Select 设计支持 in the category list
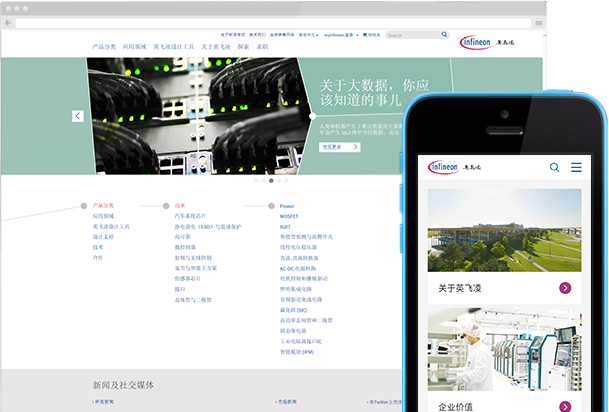 tap(103, 237)
